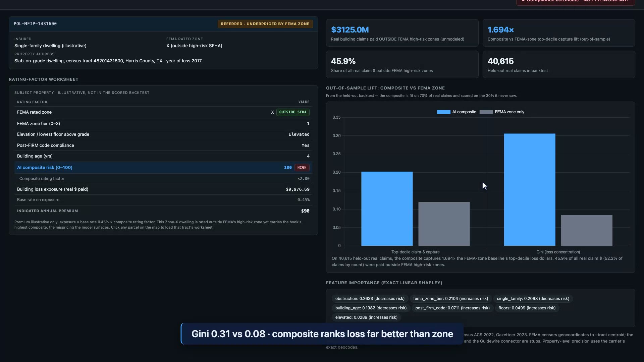
Task: Click the FEATURE IMPORTANCE (EXACT LINEAR SHAPLEY) heading
Action: tap(384, 283)
